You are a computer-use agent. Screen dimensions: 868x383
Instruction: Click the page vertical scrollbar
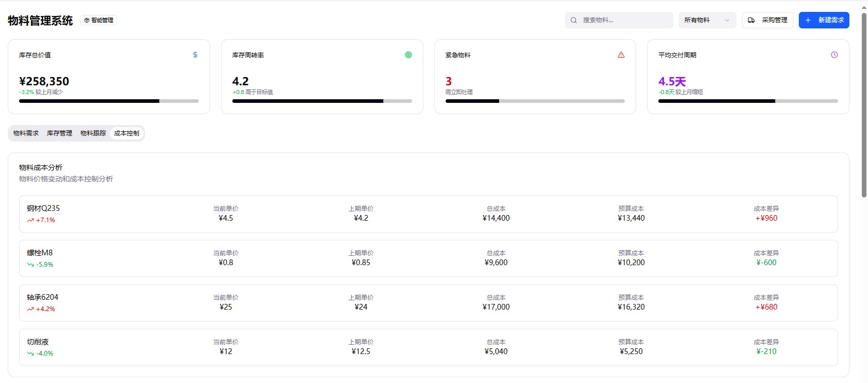point(864,103)
